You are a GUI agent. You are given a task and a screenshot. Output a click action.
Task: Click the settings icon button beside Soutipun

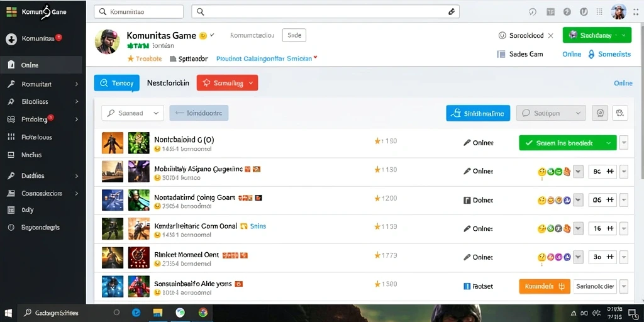tap(620, 113)
